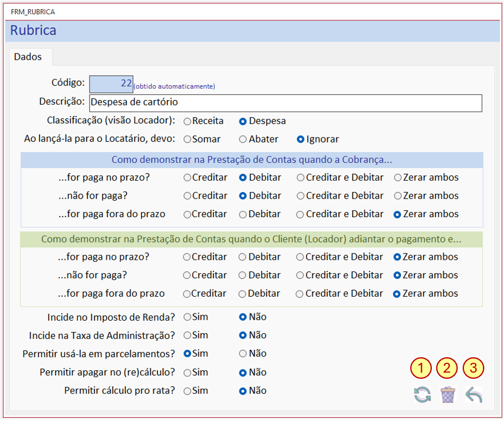Select Debitar for Locador adiantar não for paga
This screenshot has height=422, width=504.
click(x=242, y=275)
